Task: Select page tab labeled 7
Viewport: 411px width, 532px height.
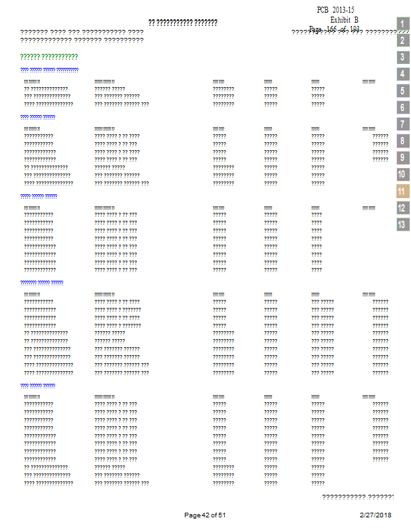Action: tap(403, 124)
